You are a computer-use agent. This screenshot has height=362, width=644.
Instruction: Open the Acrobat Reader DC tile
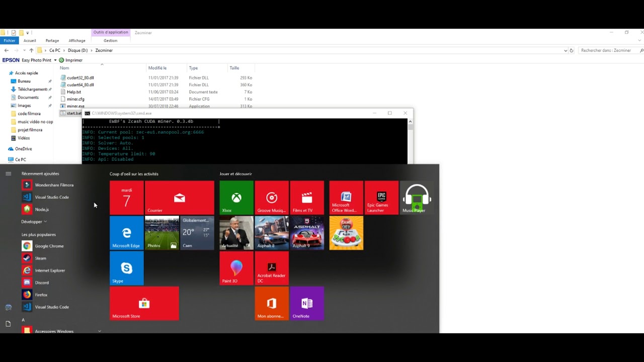272,268
